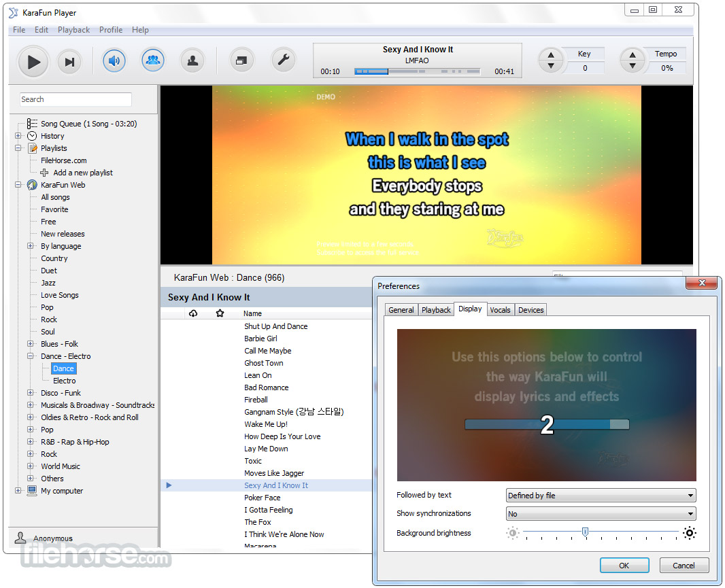725x588 pixels.
Task: Toggle backing vocals group icon
Action: [x=153, y=60]
